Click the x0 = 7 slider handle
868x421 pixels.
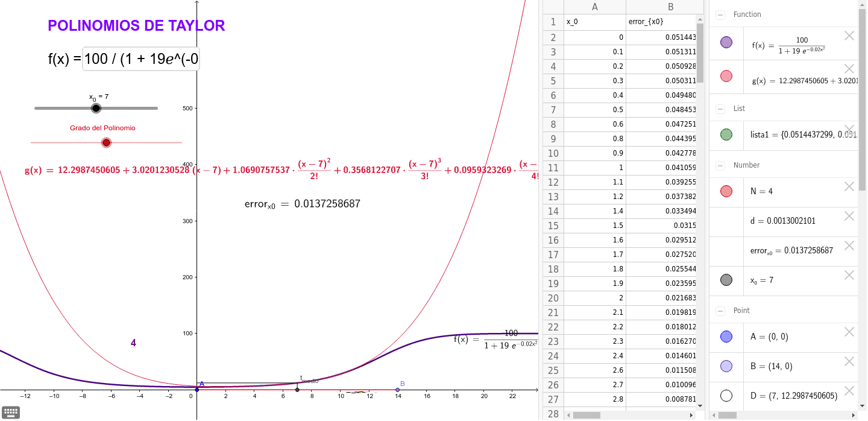click(96, 109)
